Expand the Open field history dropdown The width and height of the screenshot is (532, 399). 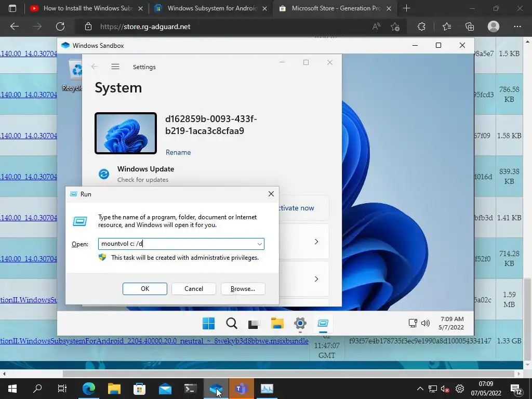pyautogui.click(x=260, y=244)
